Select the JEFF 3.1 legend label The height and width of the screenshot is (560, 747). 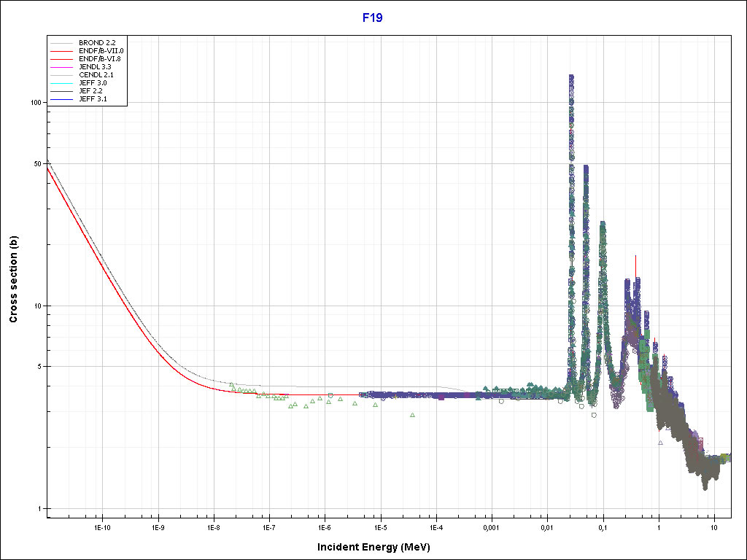93,98
